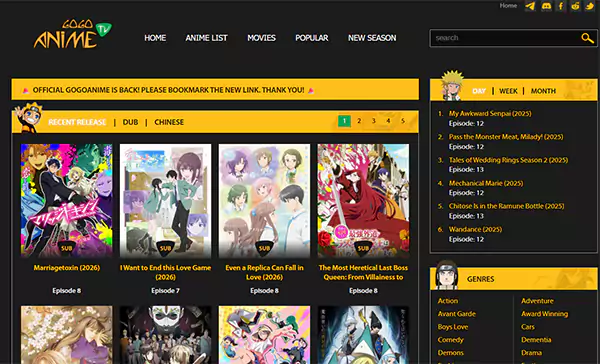Select the Award Winning genre
Image resolution: width=600 pixels, height=364 pixels.
click(545, 314)
